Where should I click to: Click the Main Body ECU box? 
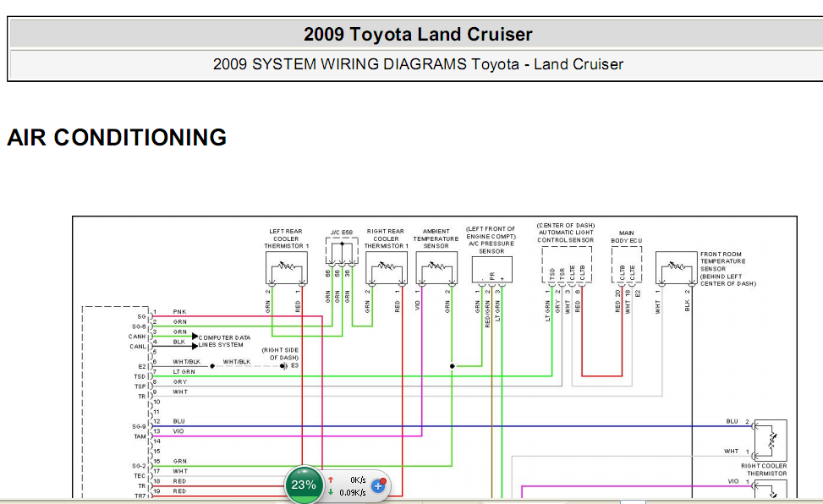(626, 266)
